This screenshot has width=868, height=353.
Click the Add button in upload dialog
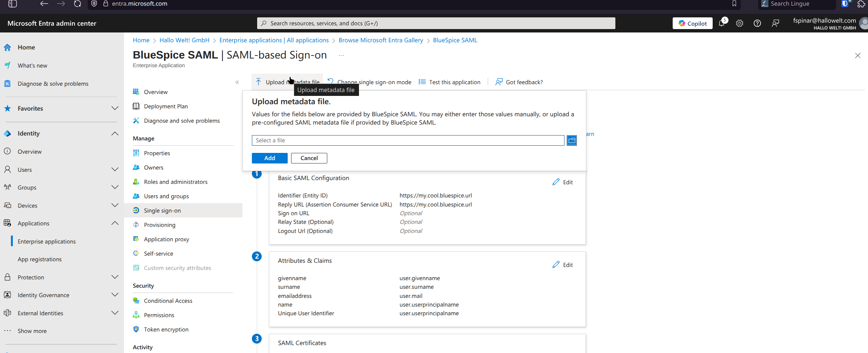click(x=270, y=158)
